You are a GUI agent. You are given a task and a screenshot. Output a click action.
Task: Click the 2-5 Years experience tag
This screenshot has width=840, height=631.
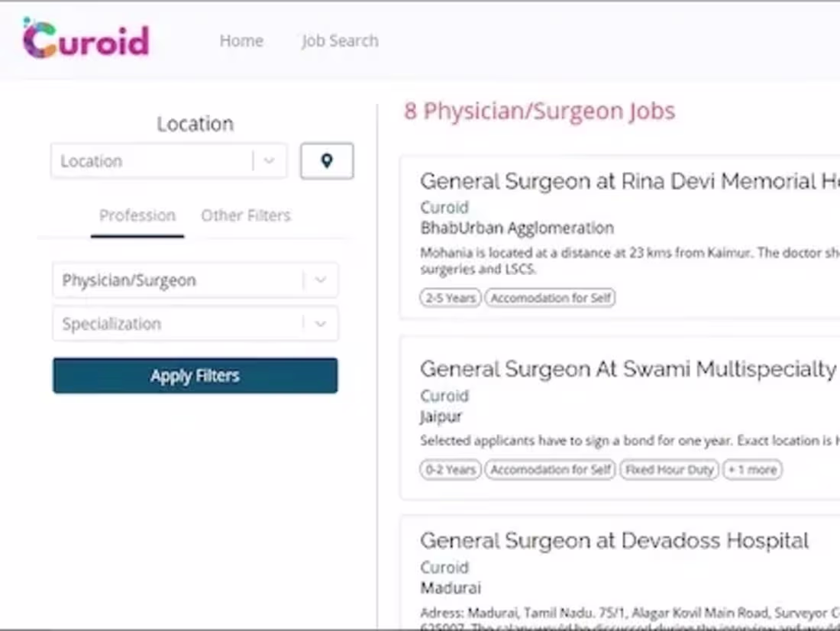coord(451,298)
